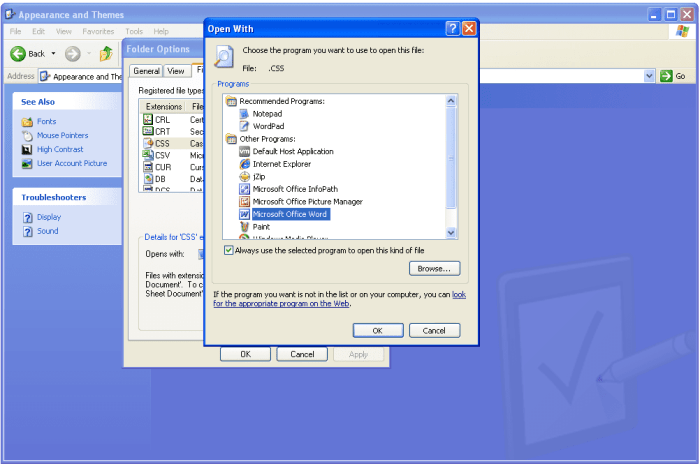Click the Extensions column header
700x466 pixels.
pos(164,107)
